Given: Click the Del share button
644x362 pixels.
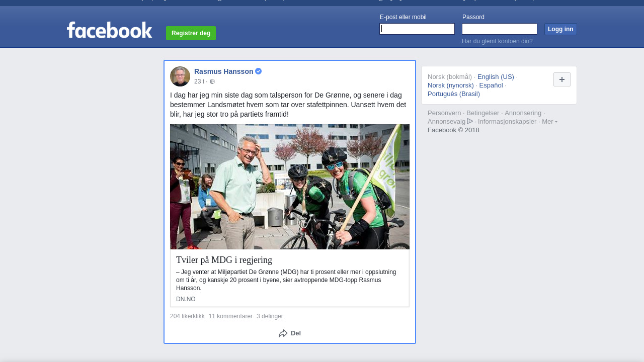Looking at the screenshot, I should coord(290,333).
